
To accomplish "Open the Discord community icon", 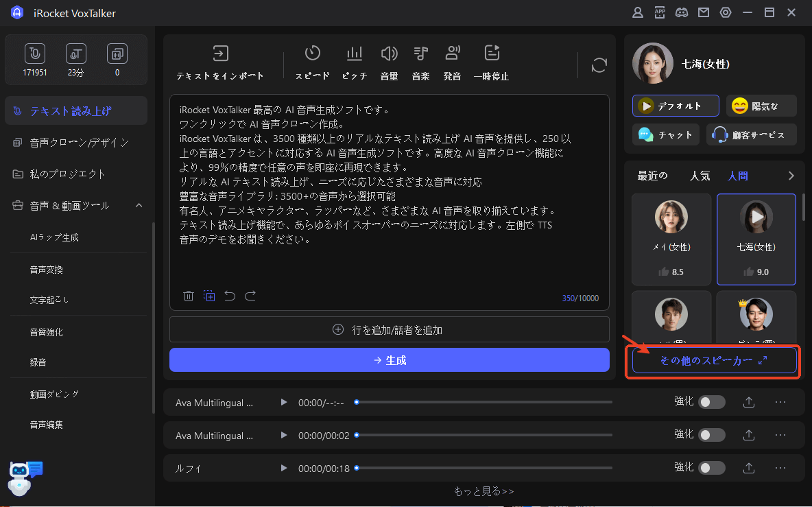I will coord(682,13).
